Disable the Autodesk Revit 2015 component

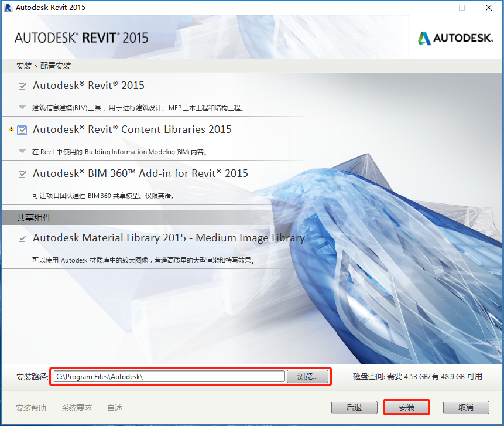pyautogui.click(x=22, y=85)
